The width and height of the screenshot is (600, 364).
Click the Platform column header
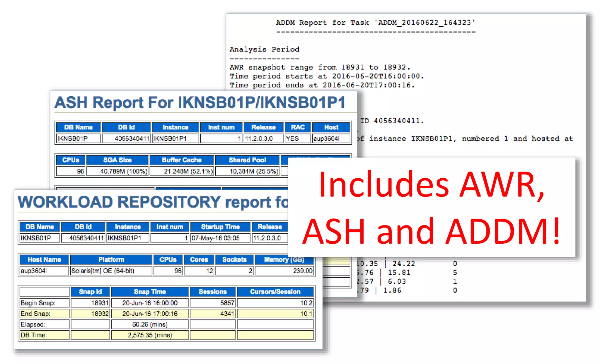(111, 260)
